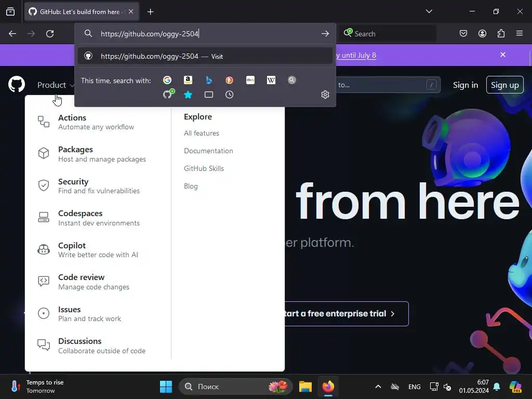The width and height of the screenshot is (532, 399).
Task: Open File Explorer from taskbar
Action: click(x=305, y=387)
